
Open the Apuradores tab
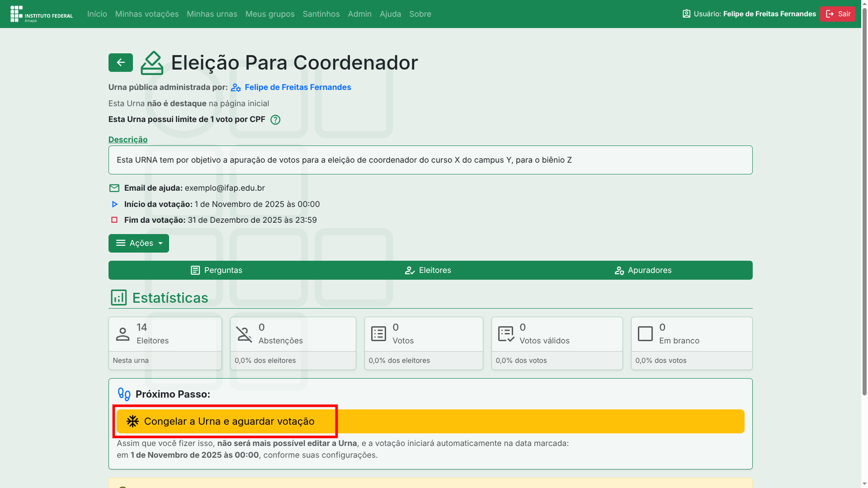coord(643,270)
